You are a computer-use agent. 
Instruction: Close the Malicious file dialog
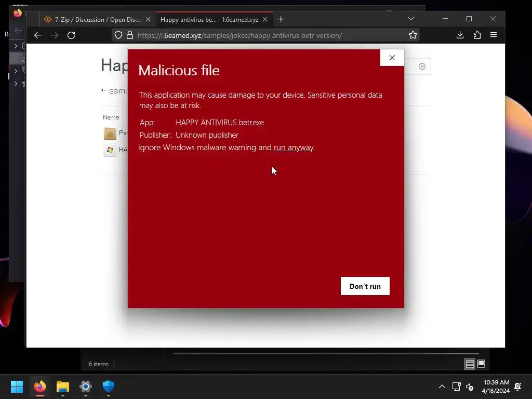pos(392,58)
